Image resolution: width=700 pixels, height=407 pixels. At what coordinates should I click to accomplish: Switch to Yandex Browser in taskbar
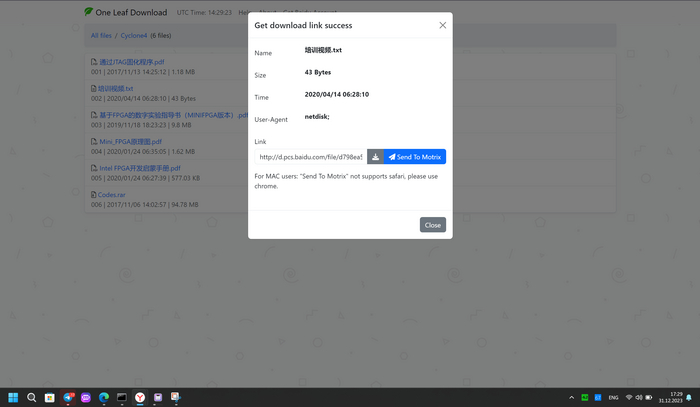[140, 397]
